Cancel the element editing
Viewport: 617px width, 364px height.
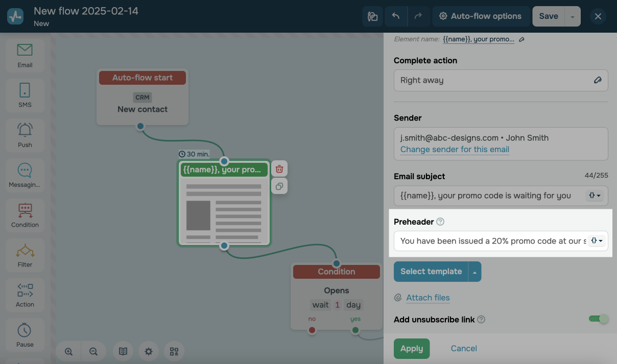pos(464,349)
